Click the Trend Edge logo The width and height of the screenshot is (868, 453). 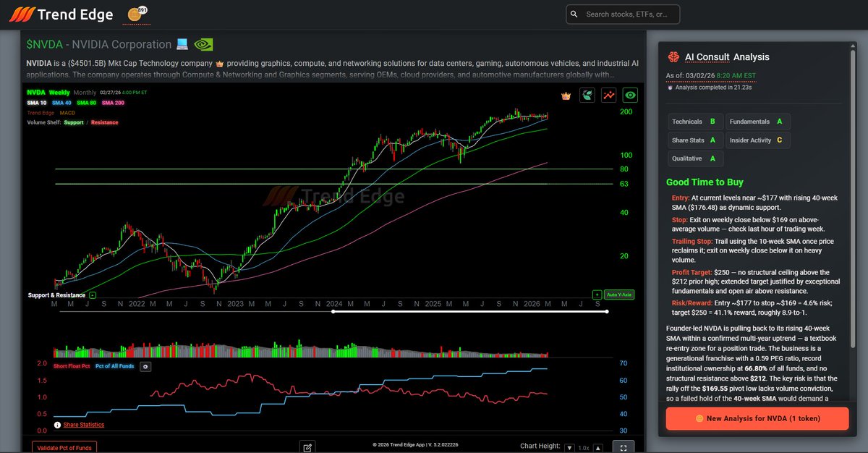tap(61, 14)
